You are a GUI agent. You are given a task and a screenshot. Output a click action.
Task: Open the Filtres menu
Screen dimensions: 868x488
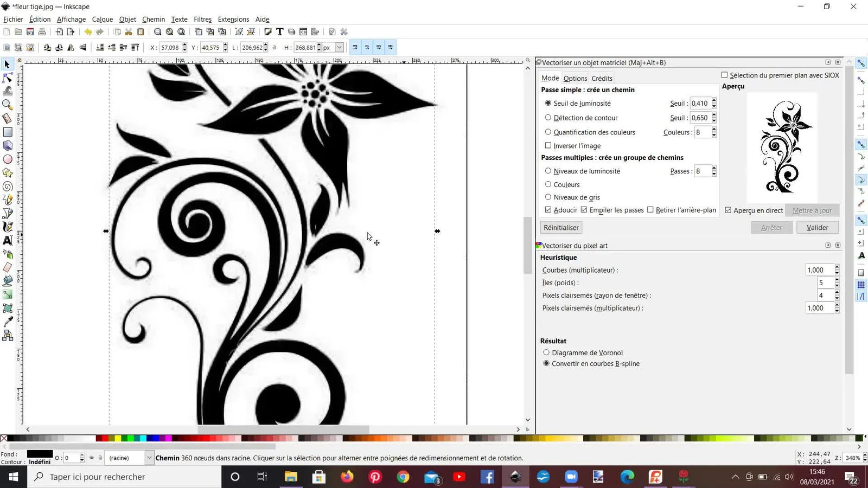(202, 19)
